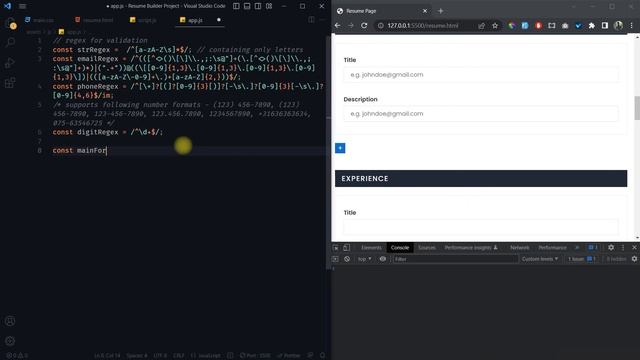Open the Accounts menu in the activity bar
Viewport: 640px width, 360px height.
10,321
